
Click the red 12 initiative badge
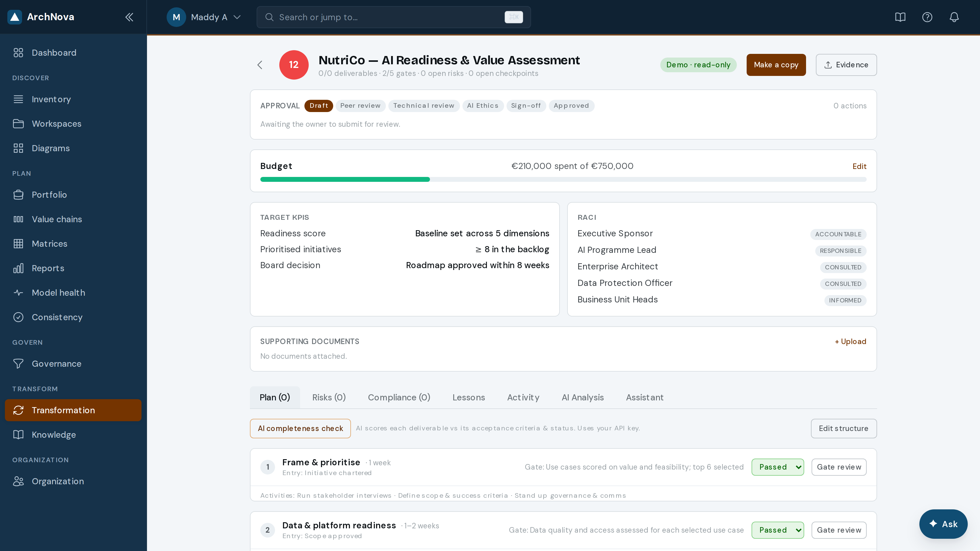tap(294, 65)
